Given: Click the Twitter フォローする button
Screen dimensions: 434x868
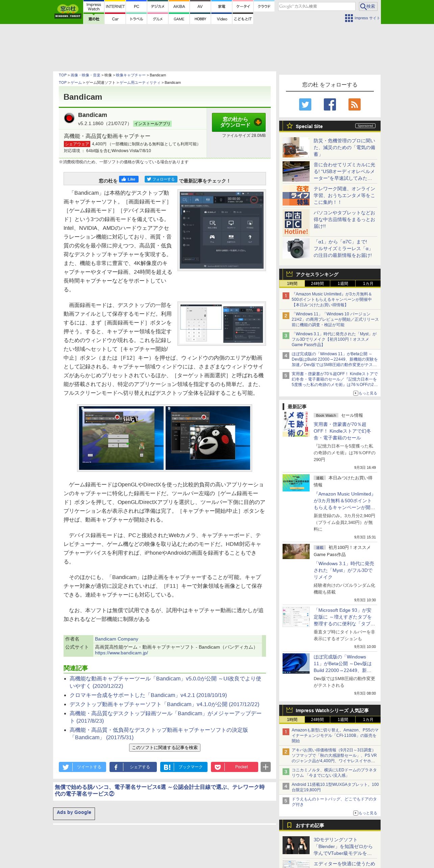Looking at the screenshot, I should (161, 179).
